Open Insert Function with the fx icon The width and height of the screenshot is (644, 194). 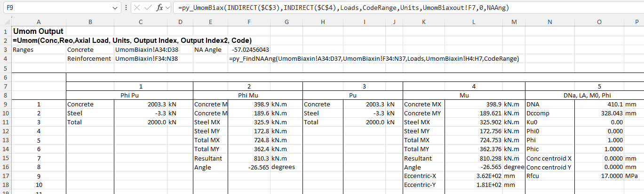160,8
